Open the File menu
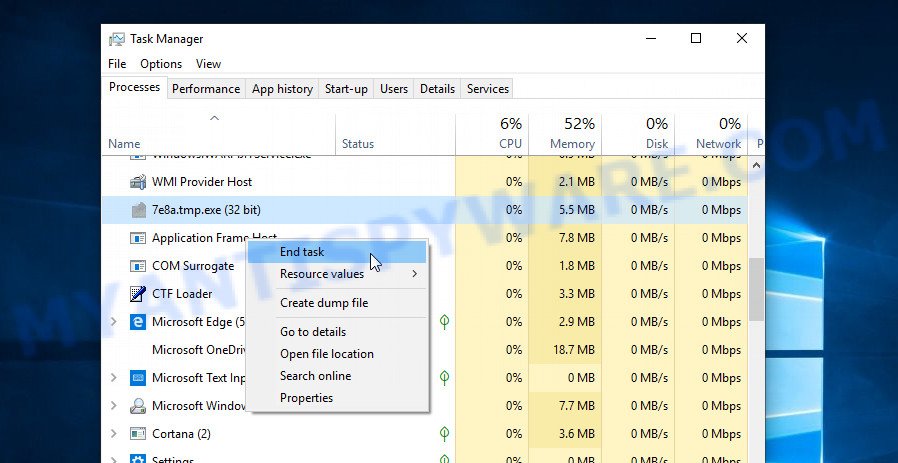This screenshot has height=463, width=898. (117, 64)
